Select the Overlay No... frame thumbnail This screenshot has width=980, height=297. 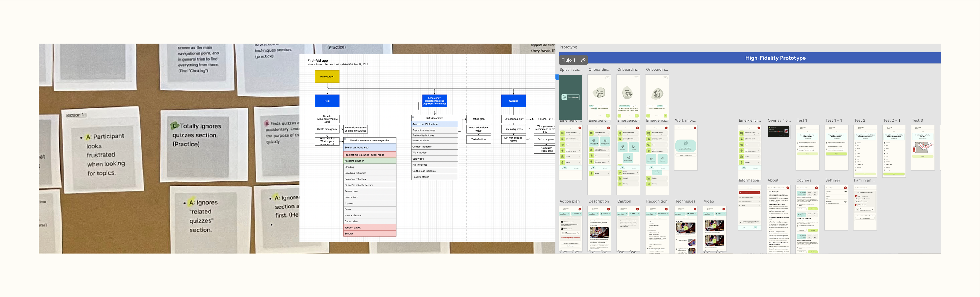pyautogui.click(x=779, y=132)
